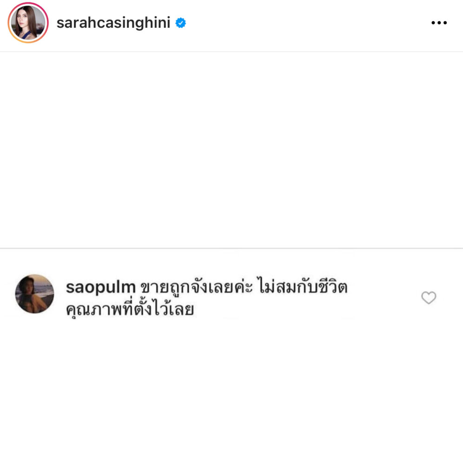Open the sarahcasinghini username profile link
463x476 pixels.
(x=113, y=23)
